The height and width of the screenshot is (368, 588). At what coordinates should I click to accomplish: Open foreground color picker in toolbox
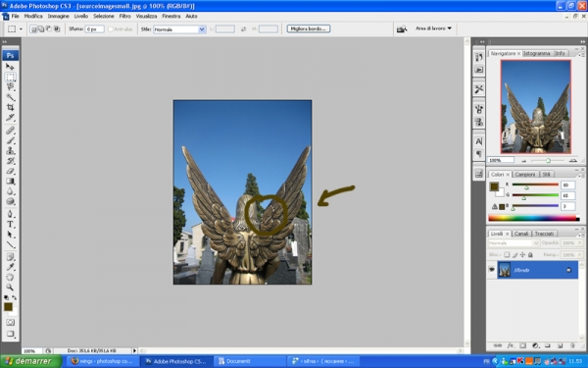pyautogui.click(x=8, y=307)
